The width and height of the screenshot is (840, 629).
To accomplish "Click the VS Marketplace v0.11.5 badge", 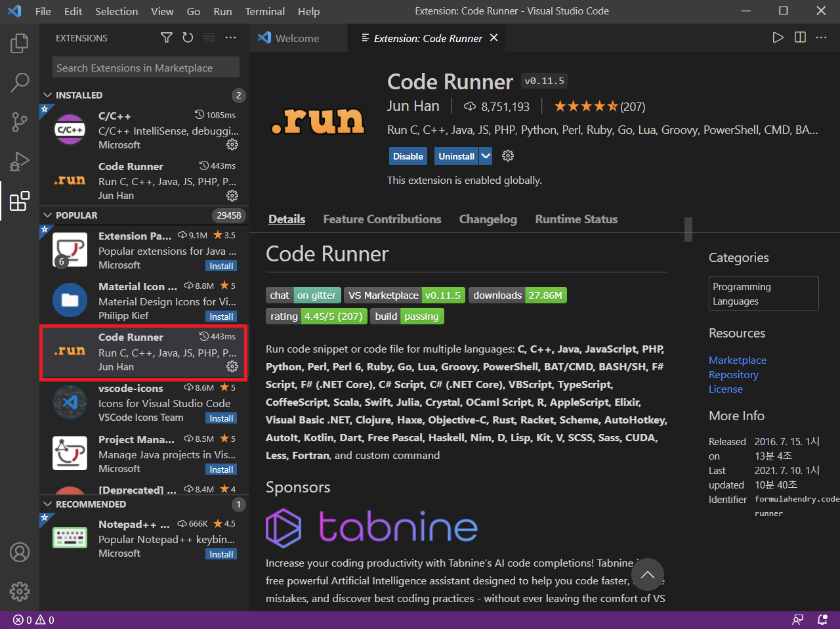I will point(405,295).
